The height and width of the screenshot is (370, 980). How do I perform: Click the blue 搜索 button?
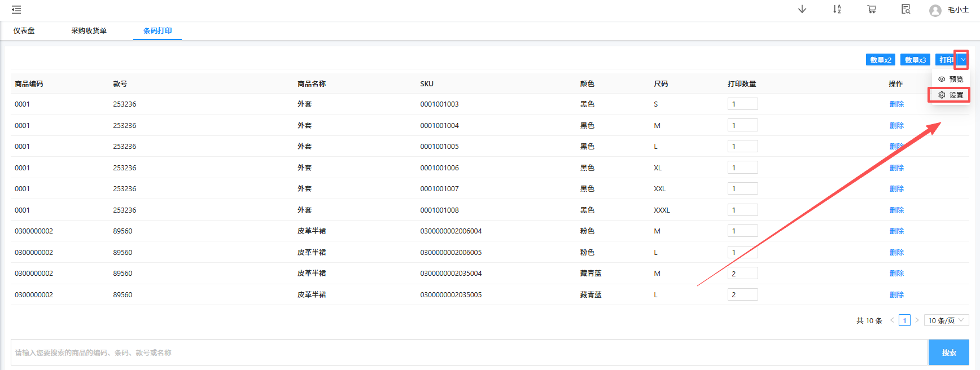[x=948, y=353]
